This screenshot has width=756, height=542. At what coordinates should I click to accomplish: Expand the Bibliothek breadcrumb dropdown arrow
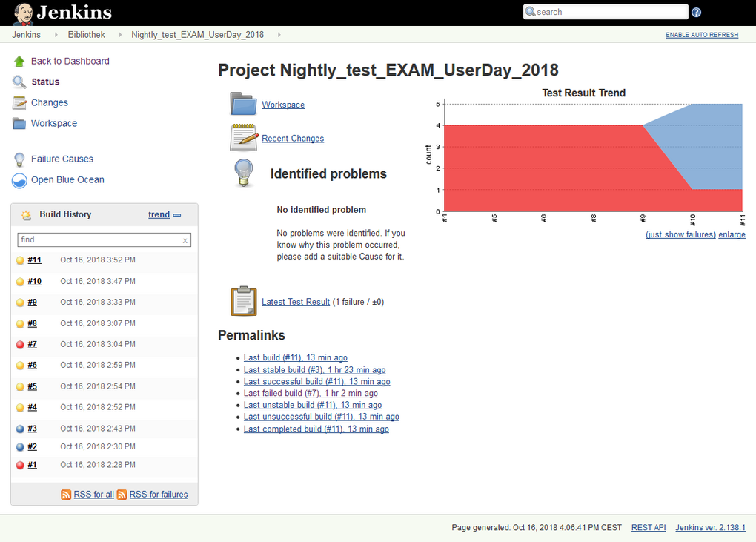pyautogui.click(x=120, y=35)
